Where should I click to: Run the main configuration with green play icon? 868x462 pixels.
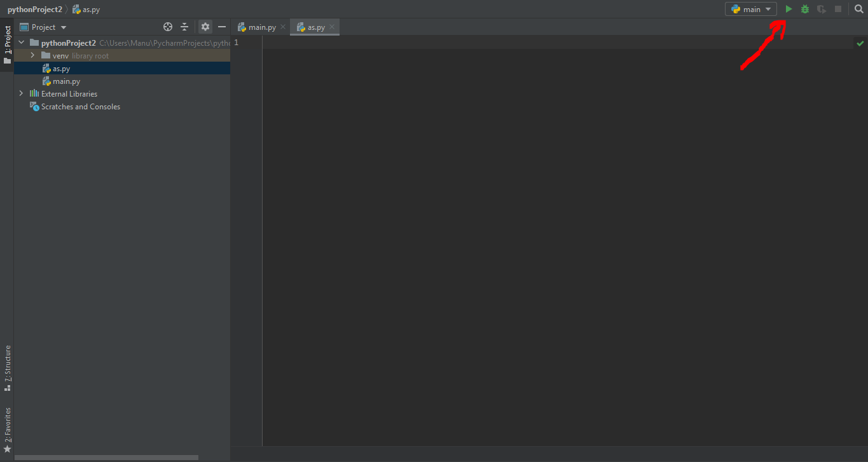[789, 9]
